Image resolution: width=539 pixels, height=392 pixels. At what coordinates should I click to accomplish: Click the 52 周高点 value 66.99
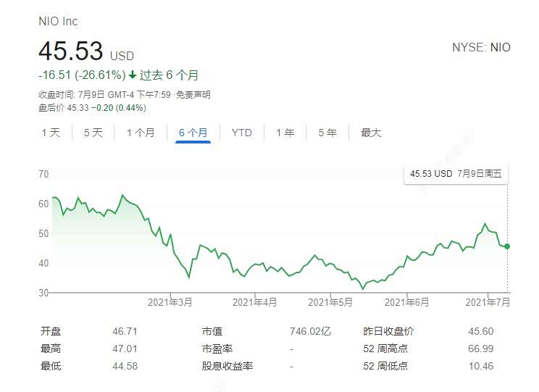481,349
